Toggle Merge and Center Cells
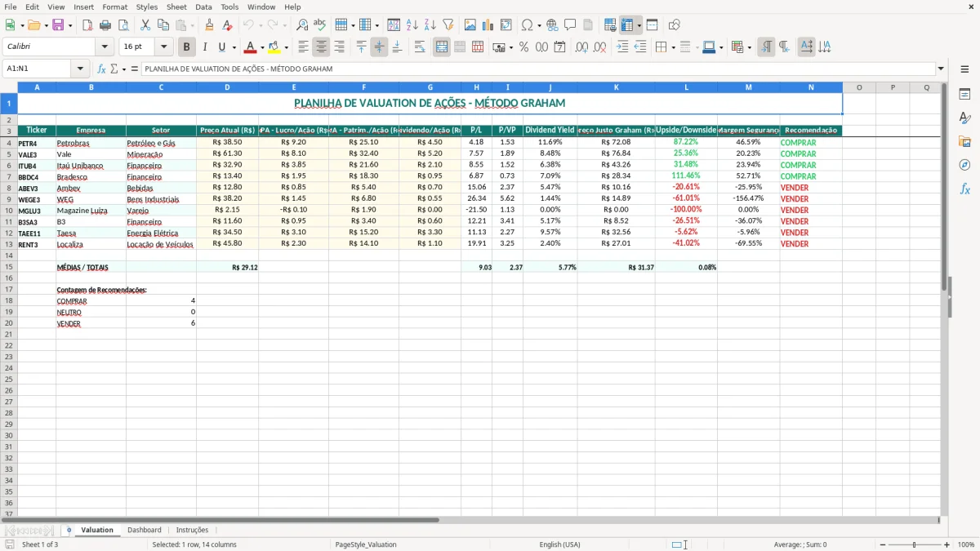The image size is (980, 551). [442, 47]
